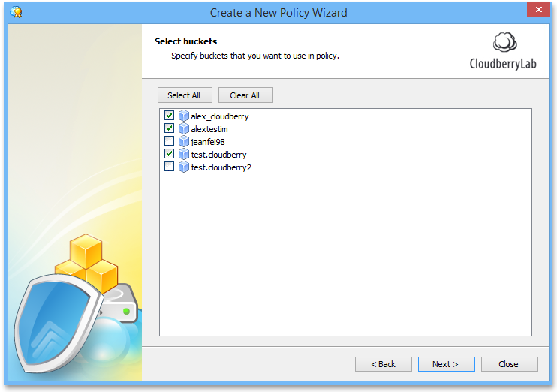Click the jeanfei98 bucket cube icon
The image size is (557, 392).
(183, 141)
